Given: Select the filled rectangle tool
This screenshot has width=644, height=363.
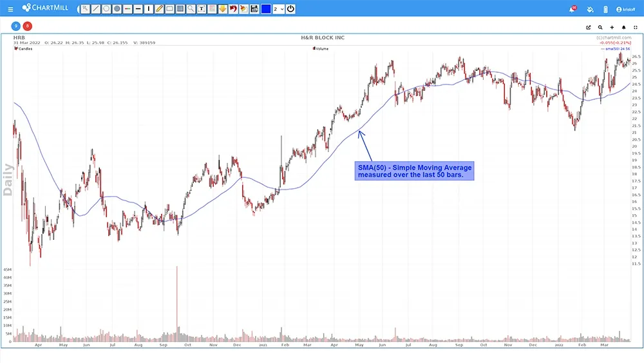Looking at the screenshot, I should [180, 8].
